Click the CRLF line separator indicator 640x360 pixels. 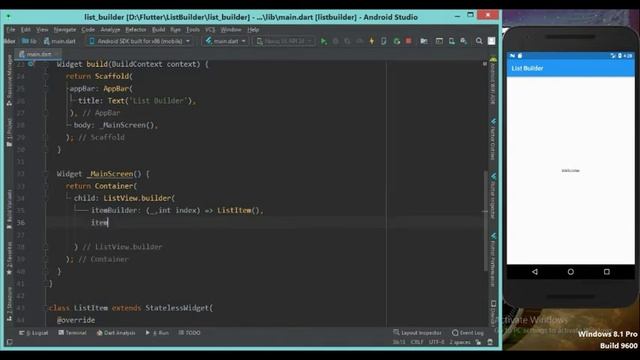coord(417,342)
